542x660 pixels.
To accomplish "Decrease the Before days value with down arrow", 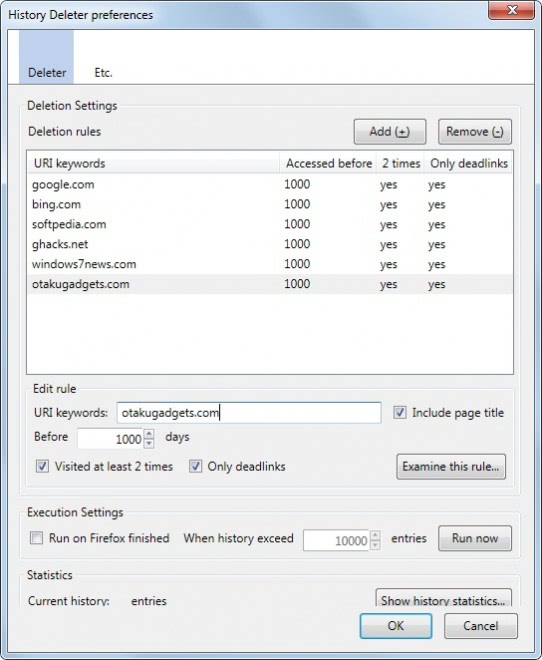I will click(149, 444).
